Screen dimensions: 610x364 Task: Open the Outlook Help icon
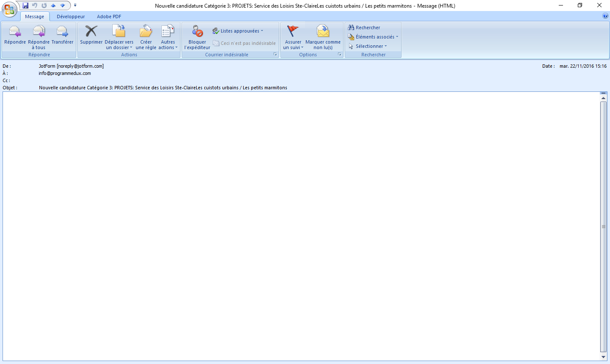pyautogui.click(x=605, y=16)
